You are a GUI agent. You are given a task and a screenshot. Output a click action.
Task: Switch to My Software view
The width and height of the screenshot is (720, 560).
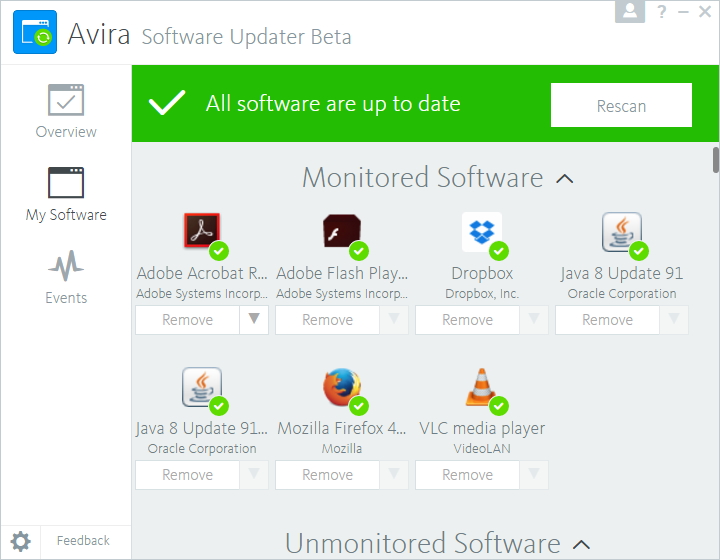pos(66,195)
